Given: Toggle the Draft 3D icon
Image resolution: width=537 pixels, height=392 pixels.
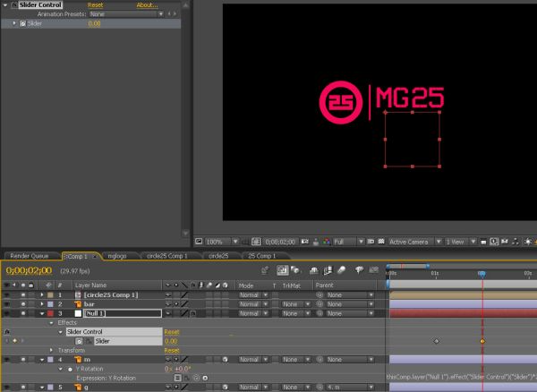Looking at the screenshot, I should [x=295, y=270].
